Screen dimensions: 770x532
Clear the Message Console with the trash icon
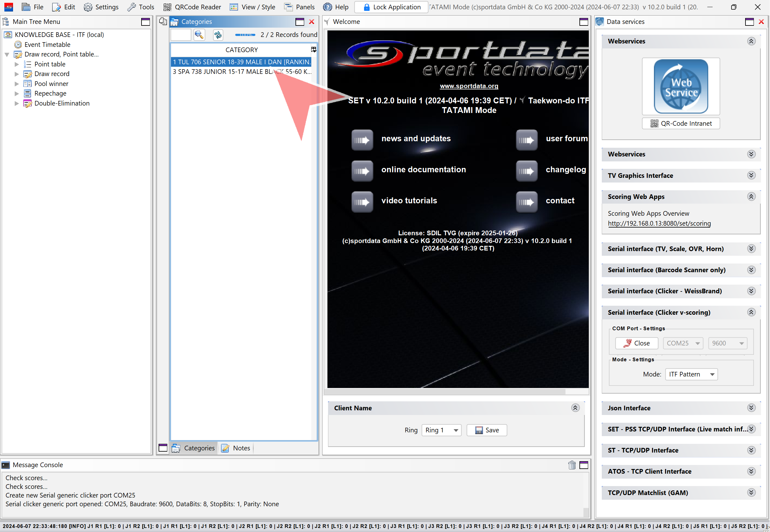click(x=572, y=465)
